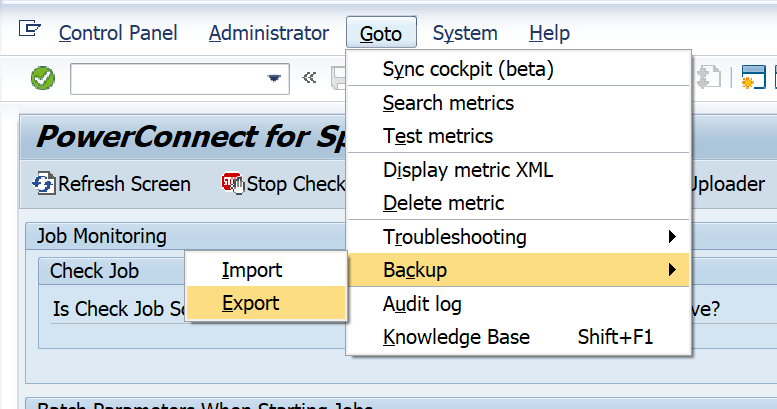This screenshot has height=409, width=777.
Task: Click the new session window icon
Action: (753, 78)
